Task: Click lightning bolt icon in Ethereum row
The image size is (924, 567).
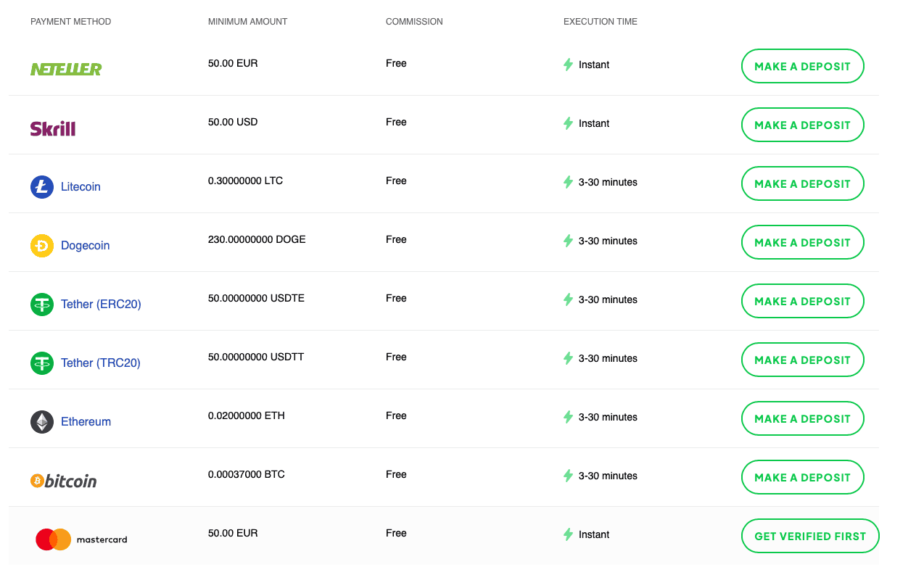Action: point(569,417)
